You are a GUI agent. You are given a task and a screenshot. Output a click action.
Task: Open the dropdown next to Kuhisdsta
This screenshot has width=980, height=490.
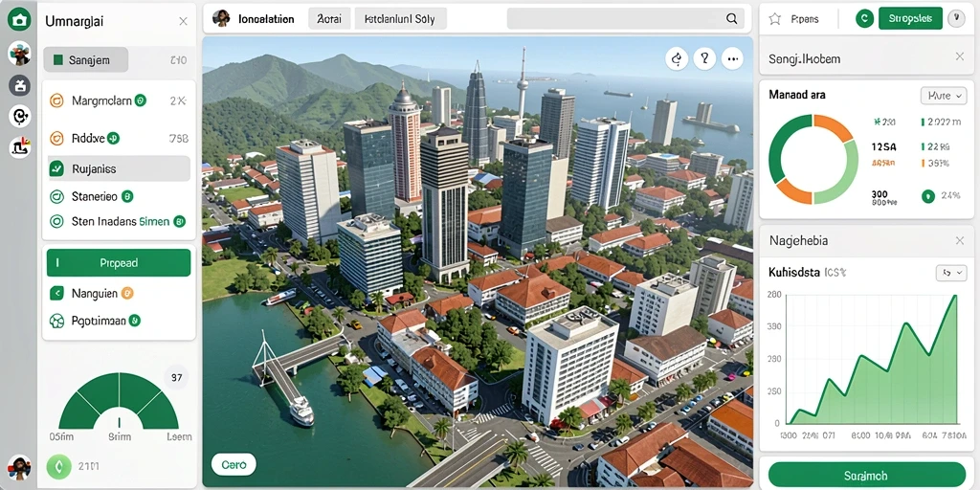951,273
